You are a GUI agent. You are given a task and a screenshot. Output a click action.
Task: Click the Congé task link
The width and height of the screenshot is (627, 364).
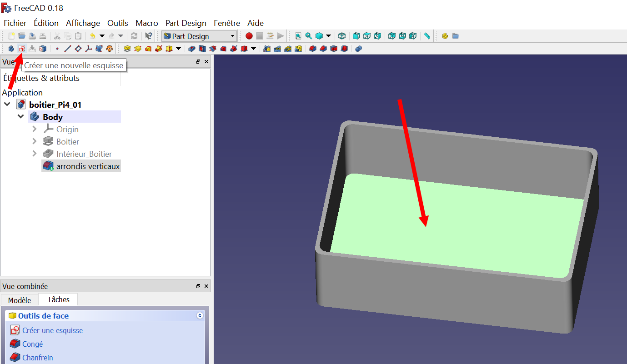point(32,344)
